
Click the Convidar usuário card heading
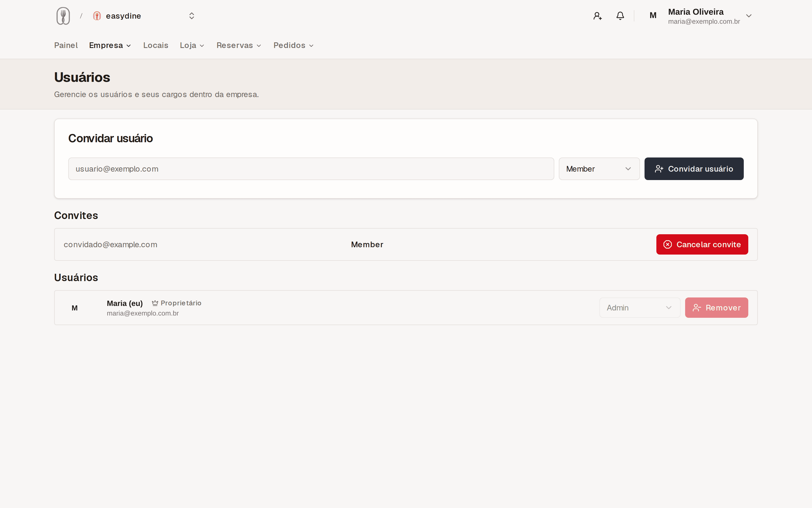tap(111, 138)
